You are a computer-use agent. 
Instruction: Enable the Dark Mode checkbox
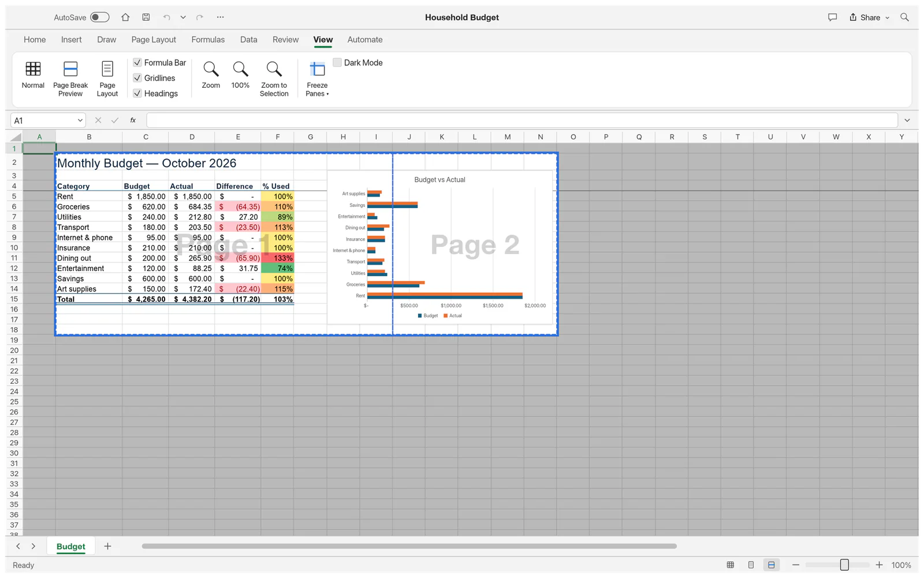click(337, 62)
